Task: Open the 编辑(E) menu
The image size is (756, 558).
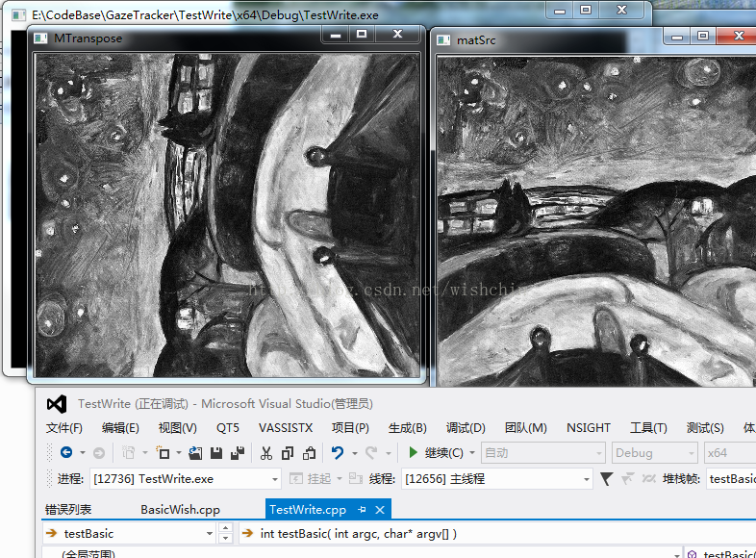Action: 120,428
